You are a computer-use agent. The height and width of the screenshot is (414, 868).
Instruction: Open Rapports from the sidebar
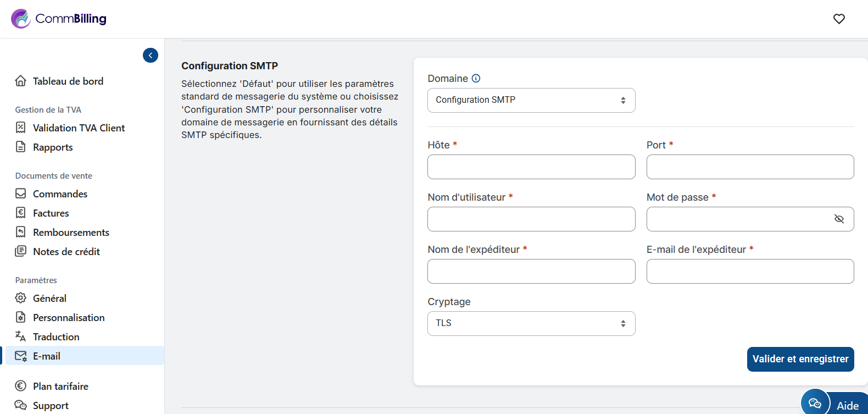[x=53, y=147]
